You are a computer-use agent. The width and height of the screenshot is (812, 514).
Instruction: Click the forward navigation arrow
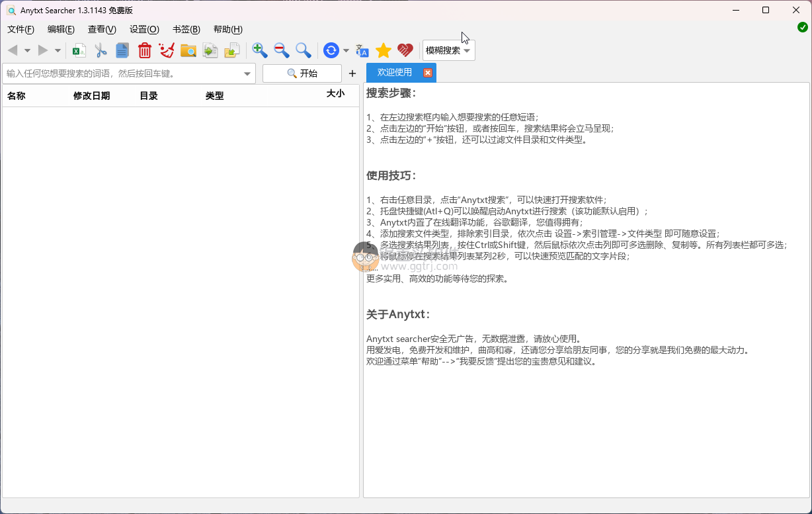(43, 50)
